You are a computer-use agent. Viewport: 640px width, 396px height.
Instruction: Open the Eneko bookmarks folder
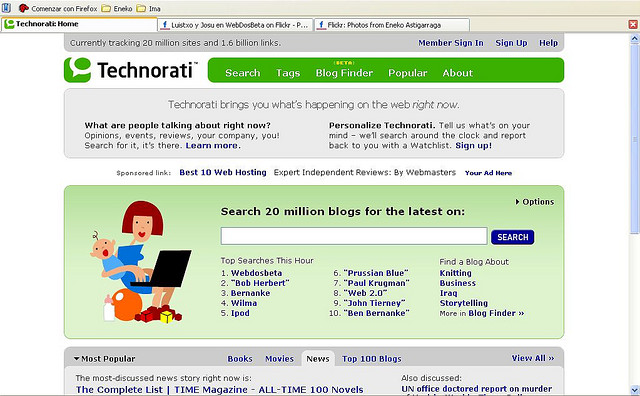coord(117,8)
